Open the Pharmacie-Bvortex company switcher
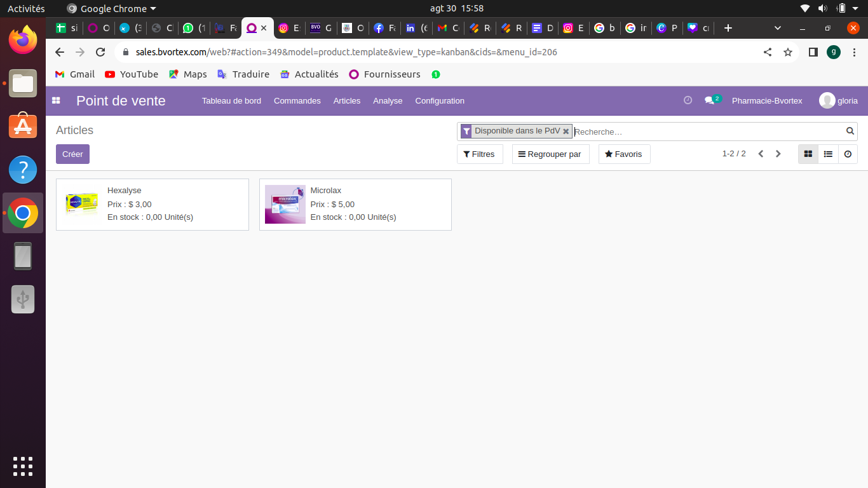This screenshot has height=488, width=868. pos(767,100)
